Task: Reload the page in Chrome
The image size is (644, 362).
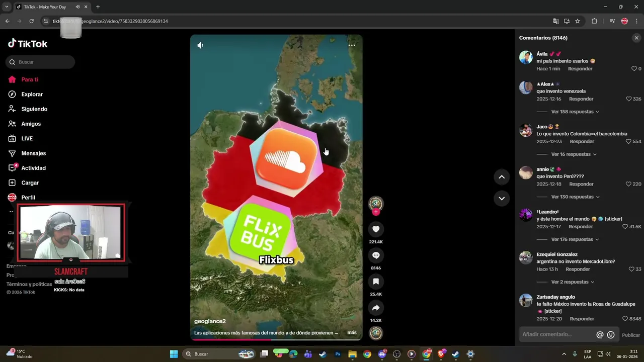Action: [31, 21]
